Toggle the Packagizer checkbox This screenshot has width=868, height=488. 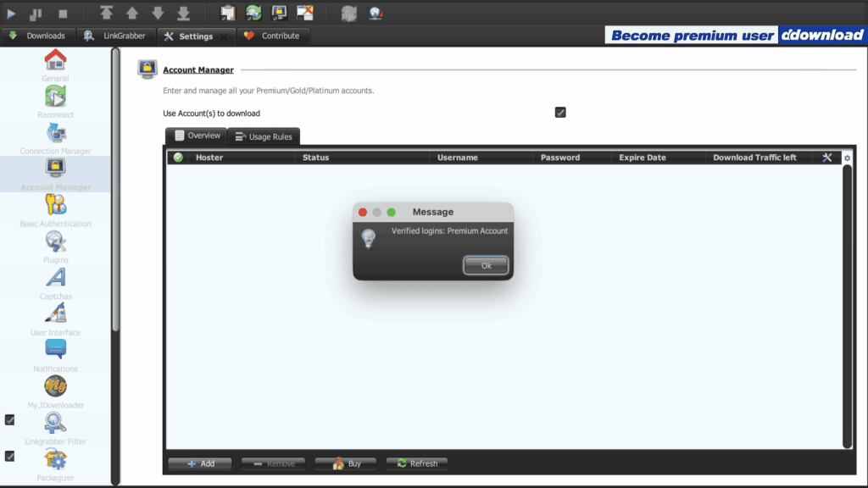point(10,457)
